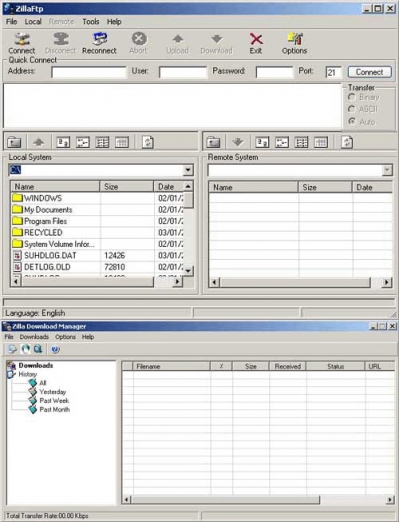The width and height of the screenshot is (400, 522).
Task: Select ASCII transfer mode
Action: tap(351, 109)
